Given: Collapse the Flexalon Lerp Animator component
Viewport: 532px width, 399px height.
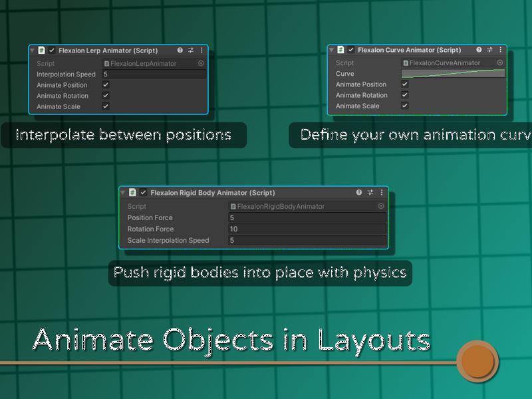Looking at the screenshot, I should point(32,51).
